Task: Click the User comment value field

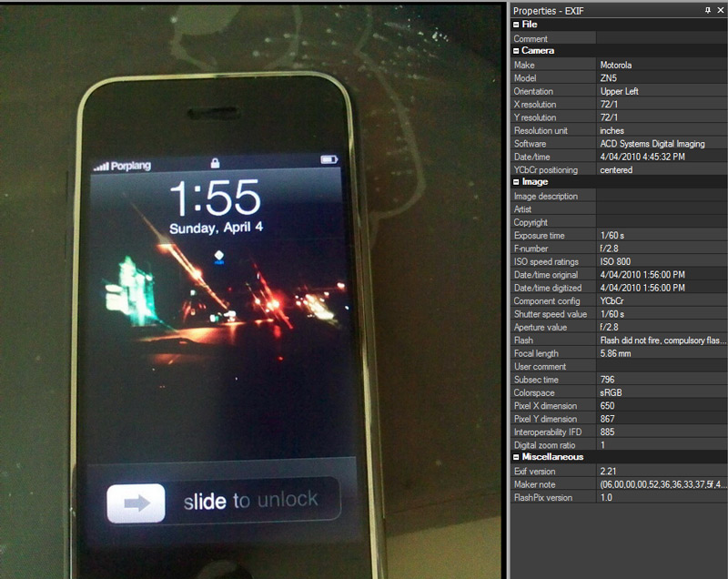Action: tap(662, 366)
